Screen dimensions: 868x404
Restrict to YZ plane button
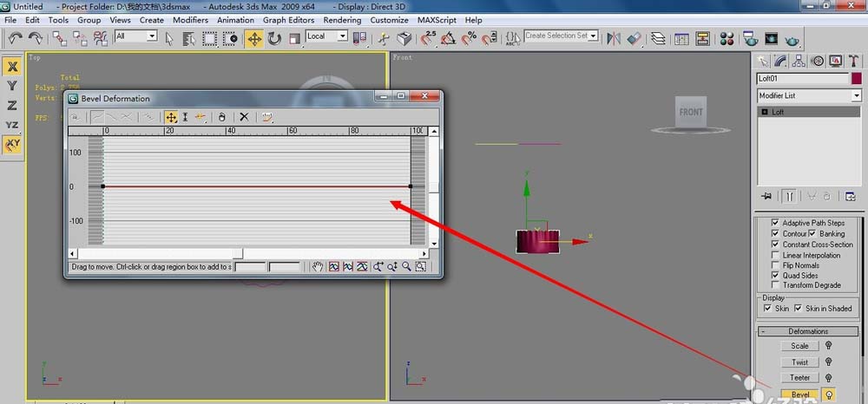(12, 125)
